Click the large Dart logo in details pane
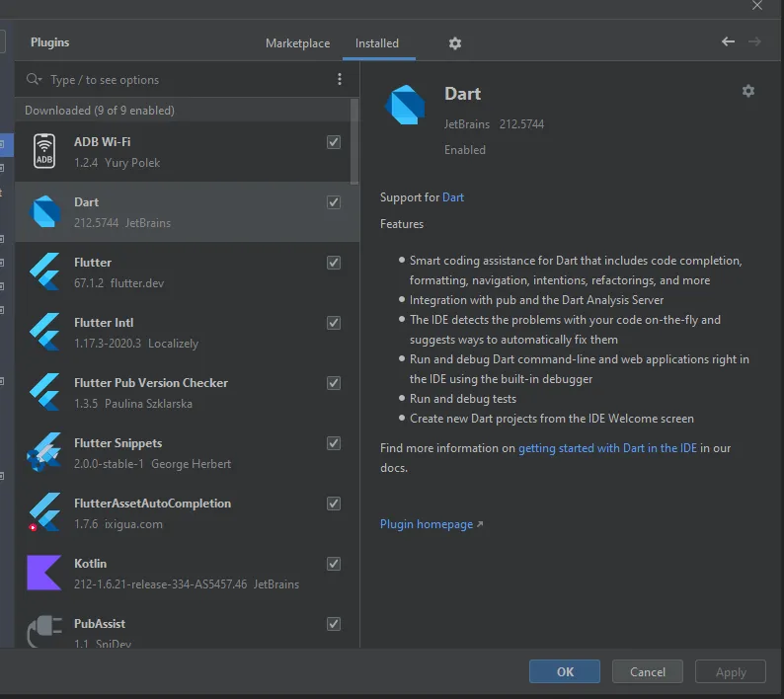This screenshot has height=699, width=784. [x=405, y=105]
